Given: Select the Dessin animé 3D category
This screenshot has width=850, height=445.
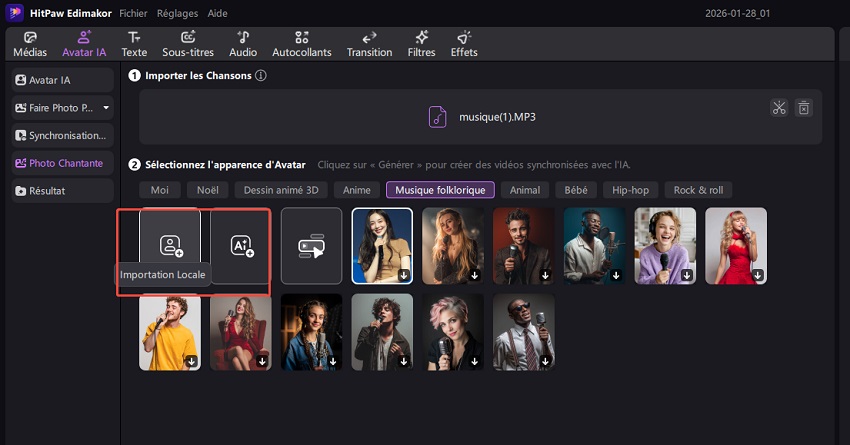Looking at the screenshot, I should [281, 190].
